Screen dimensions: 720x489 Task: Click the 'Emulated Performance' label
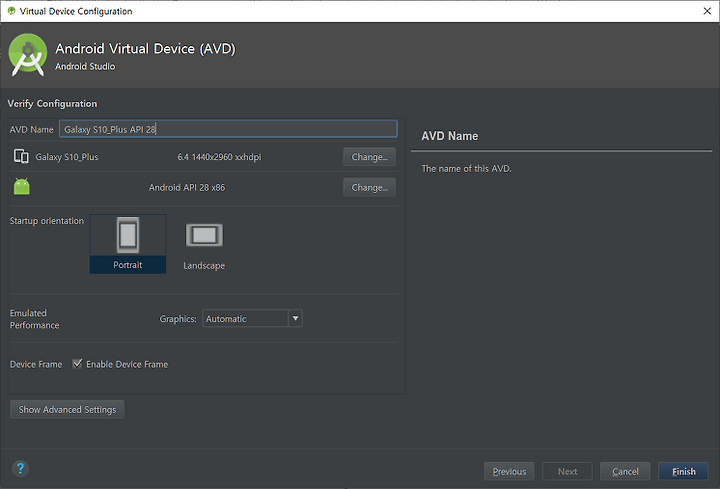point(34,319)
